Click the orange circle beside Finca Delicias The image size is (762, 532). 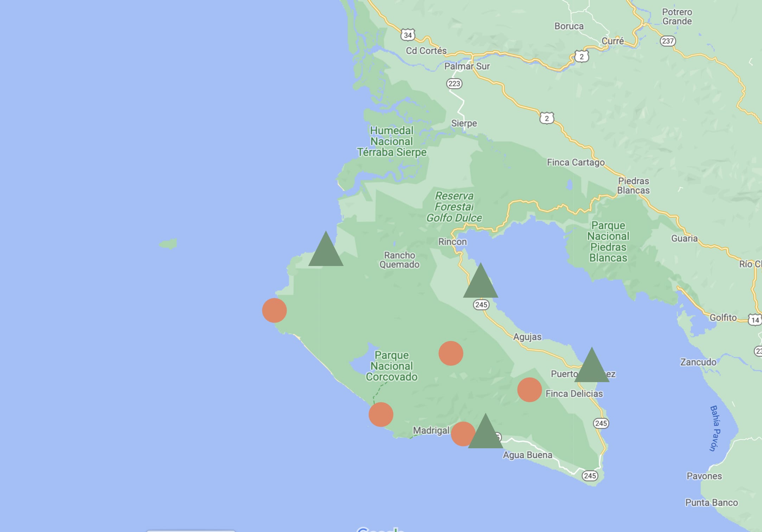(x=529, y=390)
